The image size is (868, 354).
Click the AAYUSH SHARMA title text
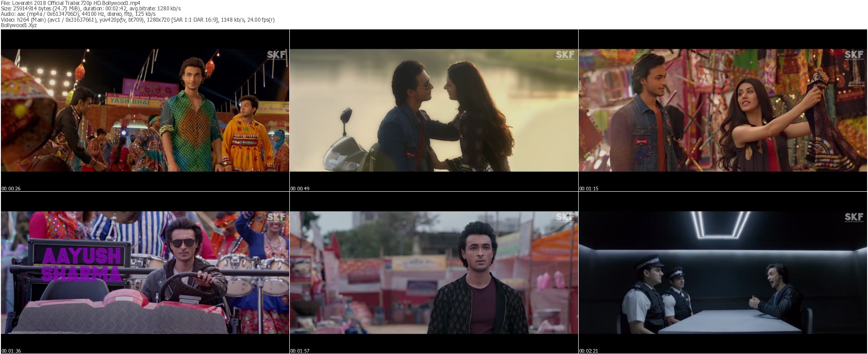81,265
